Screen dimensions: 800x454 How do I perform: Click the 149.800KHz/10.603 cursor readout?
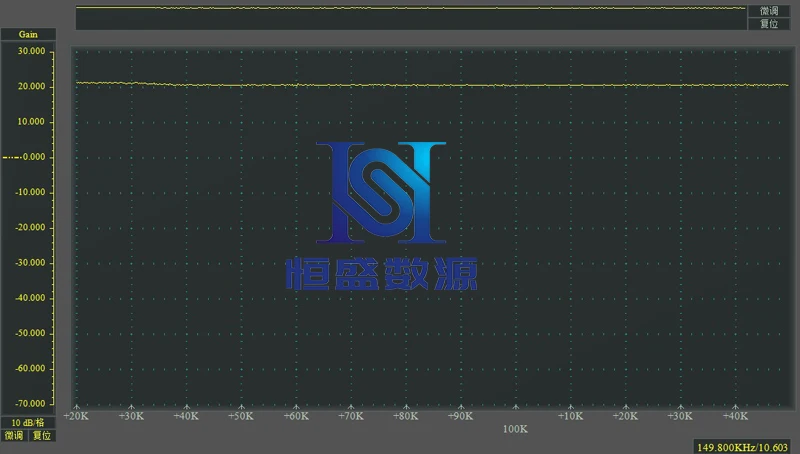point(742,447)
